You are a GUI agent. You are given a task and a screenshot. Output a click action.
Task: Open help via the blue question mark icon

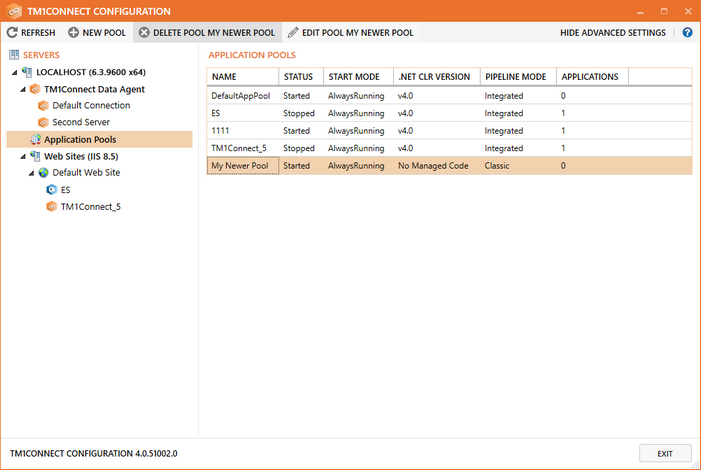pos(687,32)
